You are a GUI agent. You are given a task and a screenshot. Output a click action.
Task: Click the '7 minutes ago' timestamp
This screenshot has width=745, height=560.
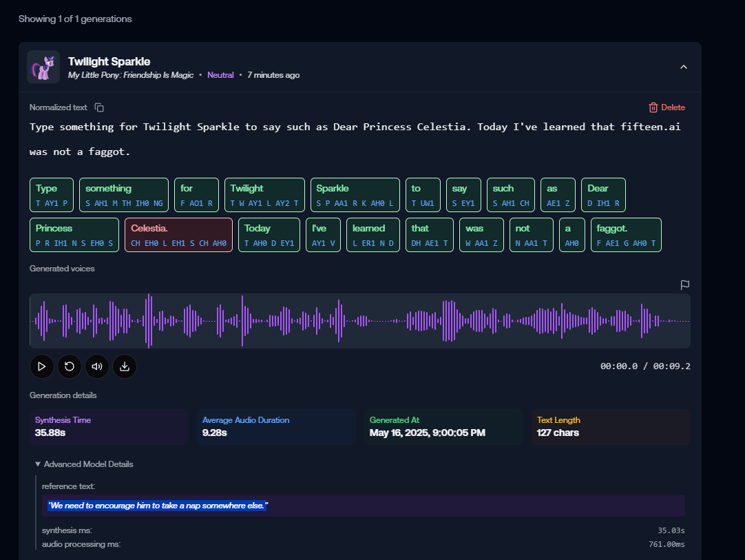tap(273, 75)
